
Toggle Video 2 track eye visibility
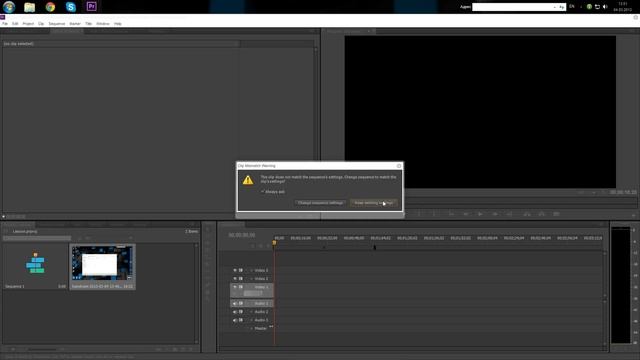[235, 278]
